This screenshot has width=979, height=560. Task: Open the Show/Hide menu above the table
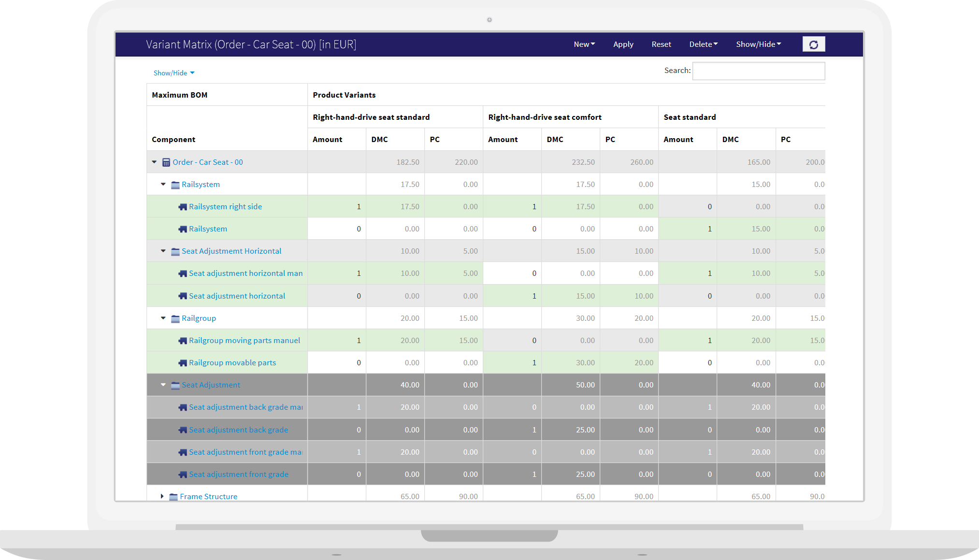click(x=173, y=72)
